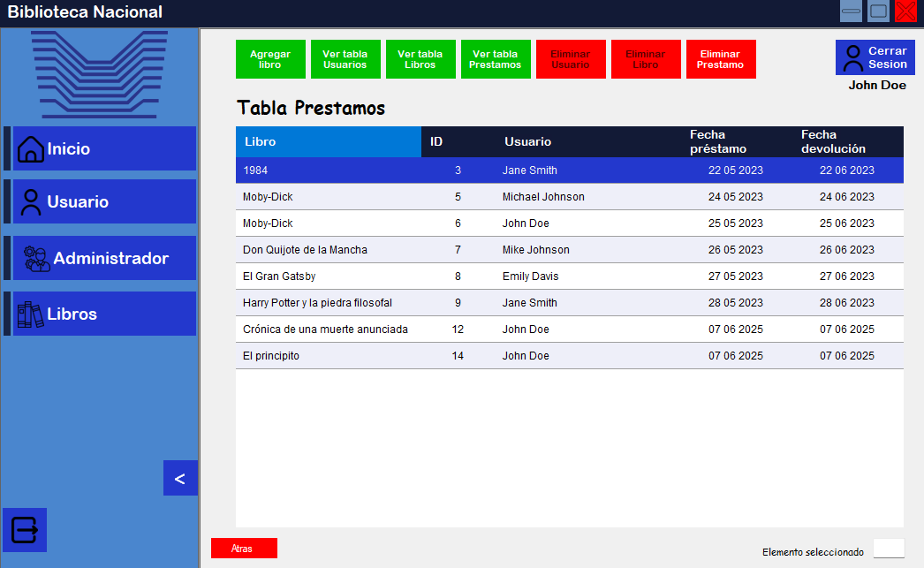Go to the Administrador section label
This screenshot has width=924, height=568.
pos(110,258)
